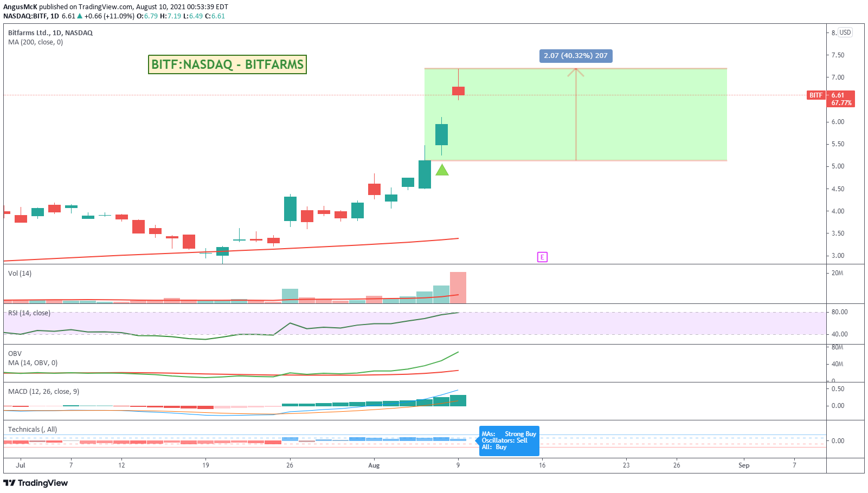Click the latest red candle near 6.61
868x493 pixels.
point(458,91)
